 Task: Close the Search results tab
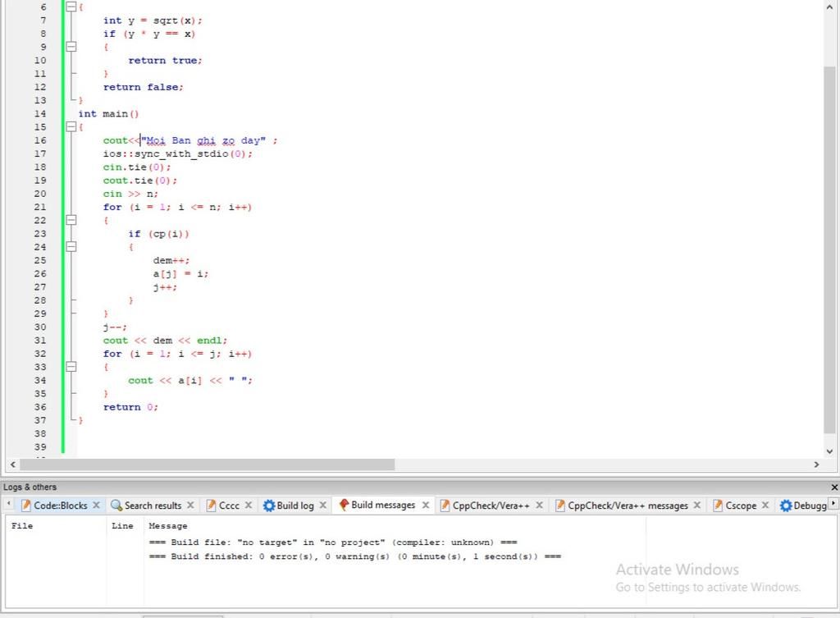click(x=190, y=506)
